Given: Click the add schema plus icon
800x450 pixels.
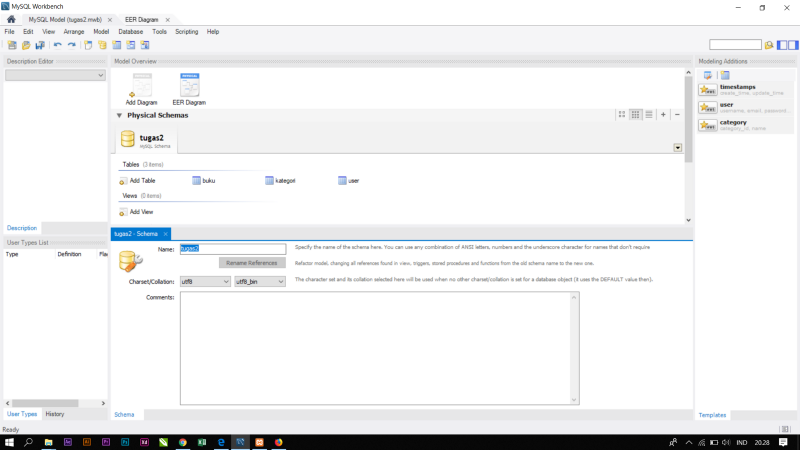Looking at the screenshot, I should (663, 115).
